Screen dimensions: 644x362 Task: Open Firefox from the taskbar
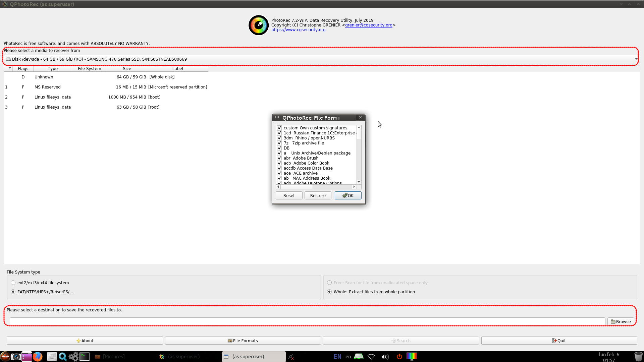point(38,357)
